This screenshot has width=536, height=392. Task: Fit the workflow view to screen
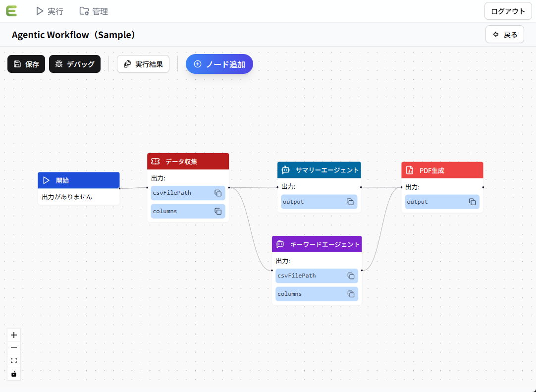click(x=14, y=361)
